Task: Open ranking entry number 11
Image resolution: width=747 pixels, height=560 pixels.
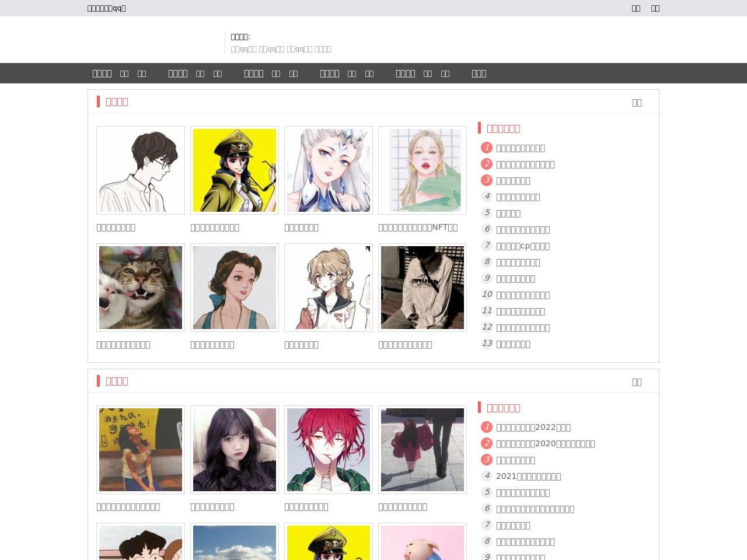Action: pos(521,311)
